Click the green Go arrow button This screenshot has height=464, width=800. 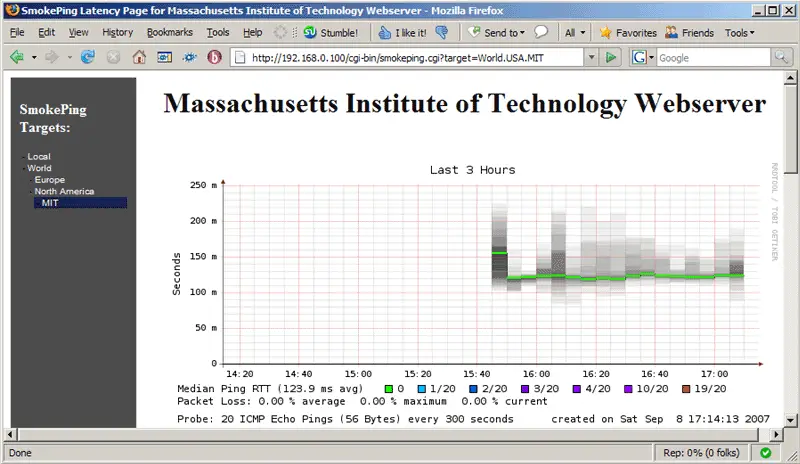[x=610, y=58]
